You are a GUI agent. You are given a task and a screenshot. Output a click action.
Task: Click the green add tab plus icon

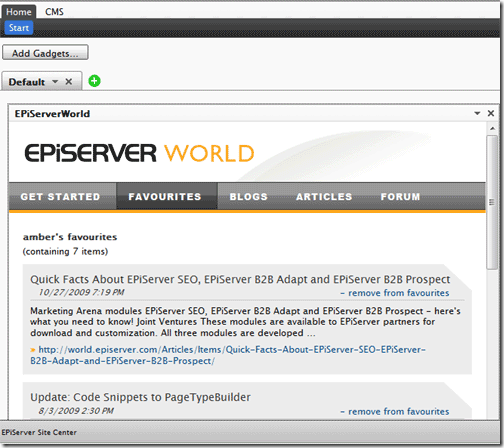94,81
